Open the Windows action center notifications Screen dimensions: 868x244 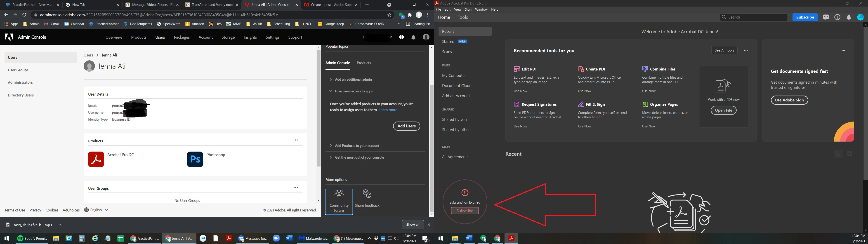(x=426, y=239)
